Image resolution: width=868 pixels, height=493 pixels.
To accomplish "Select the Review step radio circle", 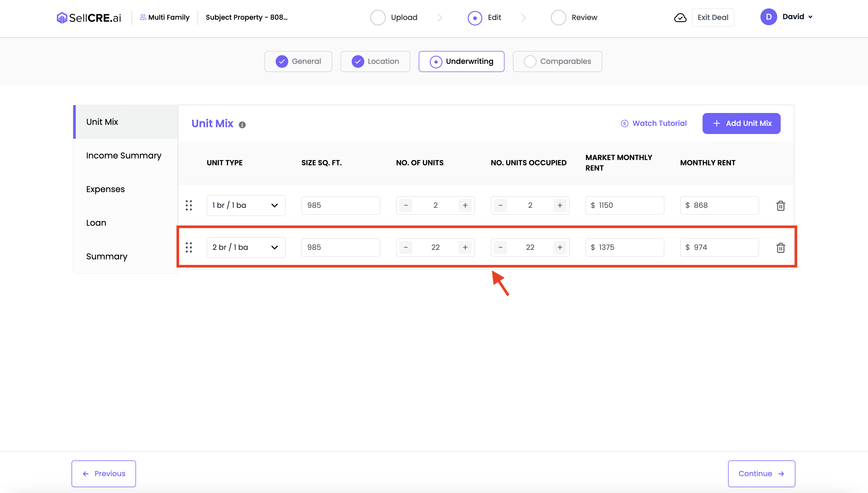I will pos(558,18).
